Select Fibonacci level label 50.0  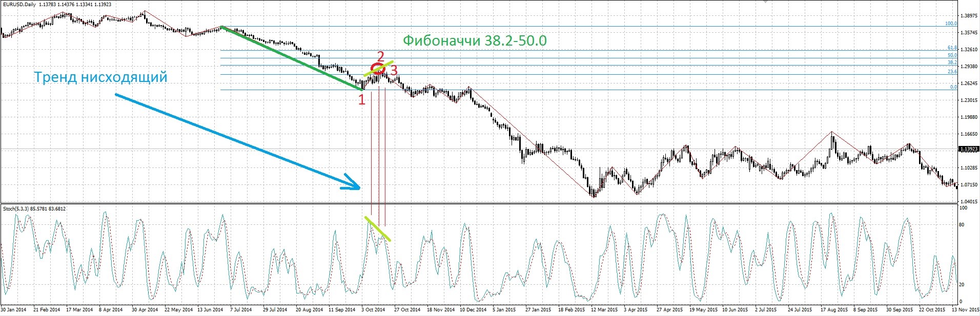click(952, 55)
